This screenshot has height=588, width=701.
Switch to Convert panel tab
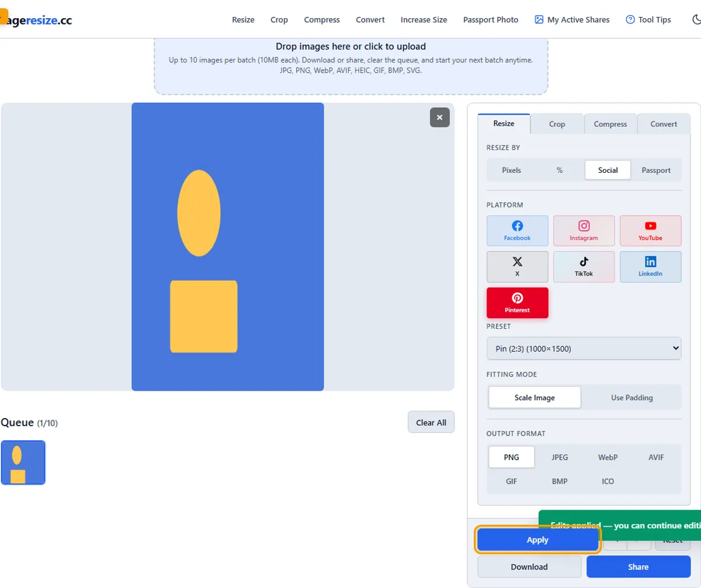664,124
